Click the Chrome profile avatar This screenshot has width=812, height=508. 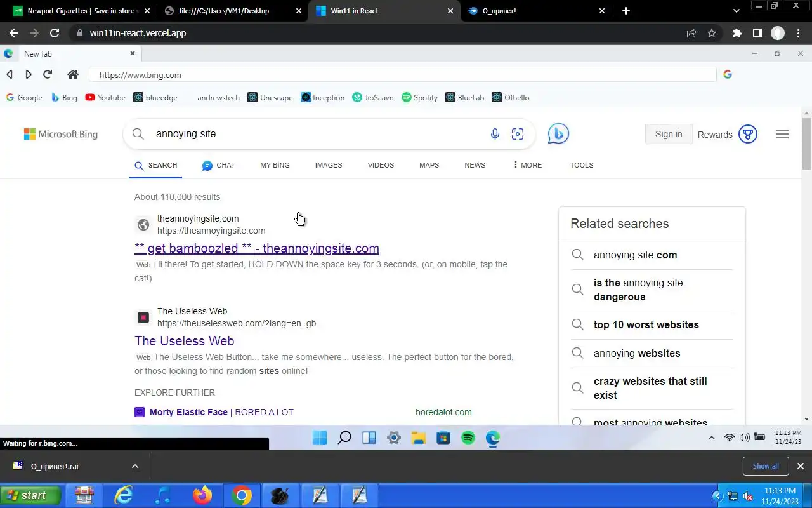coord(778,33)
